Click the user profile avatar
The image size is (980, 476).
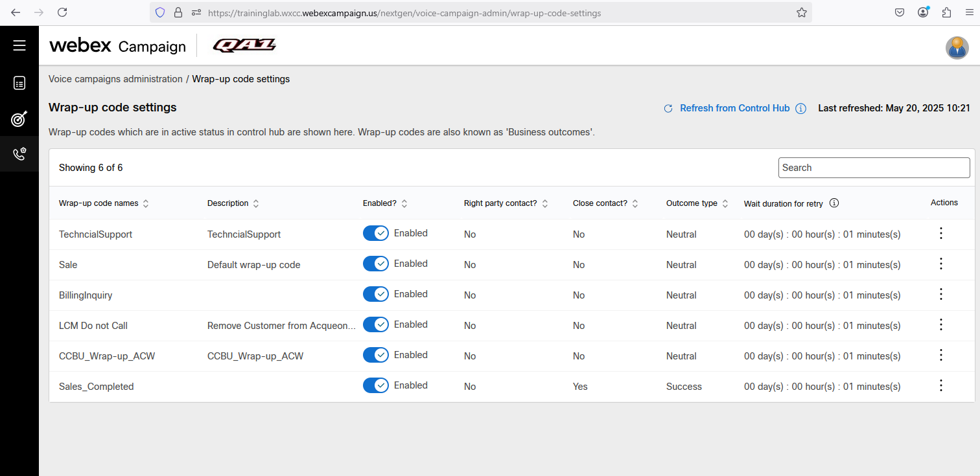pyautogui.click(x=957, y=48)
